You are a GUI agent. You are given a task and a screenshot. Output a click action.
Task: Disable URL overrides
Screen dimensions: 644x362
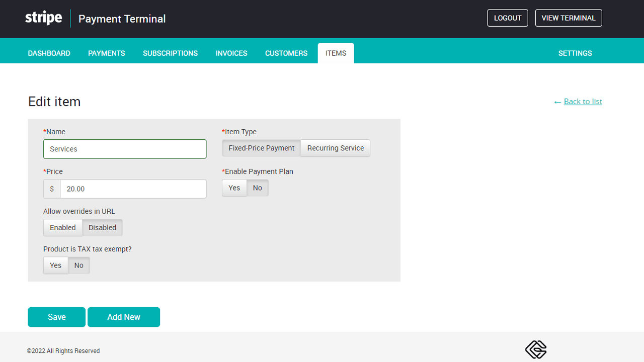pyautogui.click(x=102, y=227)
